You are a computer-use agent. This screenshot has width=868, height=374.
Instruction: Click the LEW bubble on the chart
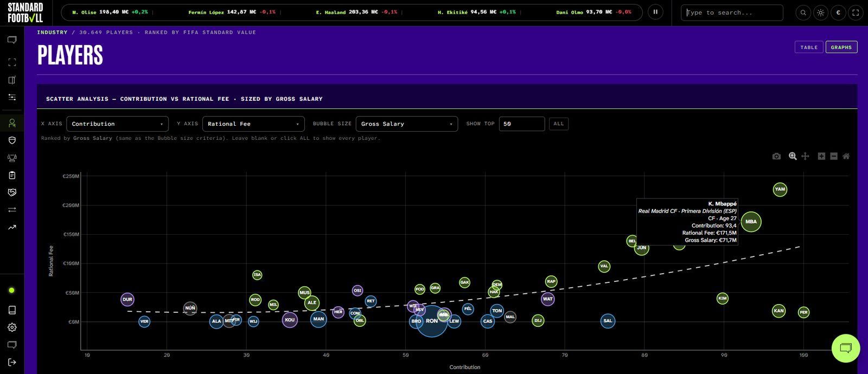click(x=454, y=321)
